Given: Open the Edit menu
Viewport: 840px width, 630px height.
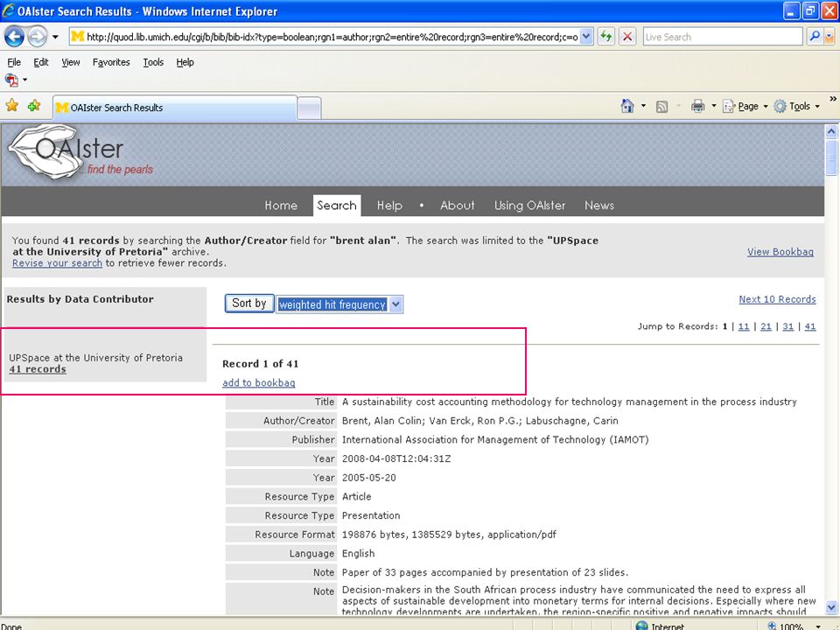Looking at the screenshot, I should 41,62.
